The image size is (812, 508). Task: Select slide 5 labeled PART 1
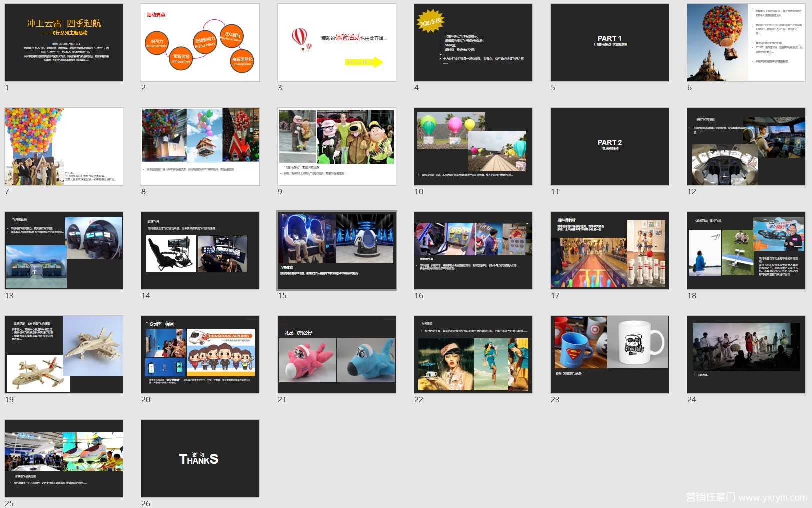pyautogui.click(x=610, y=42)
